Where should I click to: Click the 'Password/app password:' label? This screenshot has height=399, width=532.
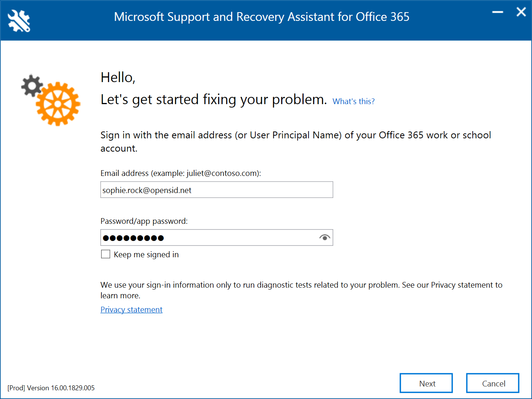tap(144, 221)
